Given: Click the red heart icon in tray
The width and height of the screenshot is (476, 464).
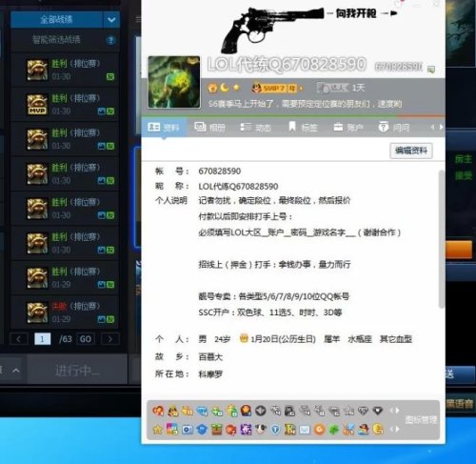Looking at the screenshot, I should 158,411.
